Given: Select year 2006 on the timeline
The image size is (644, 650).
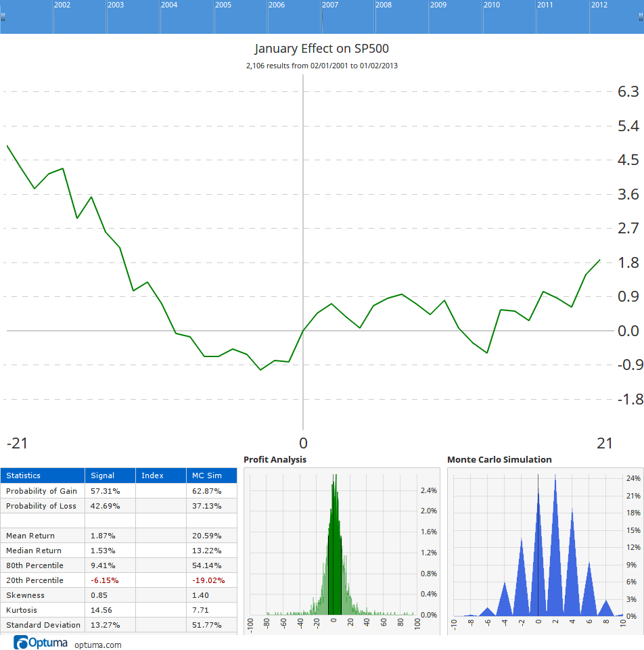Looking at the screenshot, I should [277, 5].
